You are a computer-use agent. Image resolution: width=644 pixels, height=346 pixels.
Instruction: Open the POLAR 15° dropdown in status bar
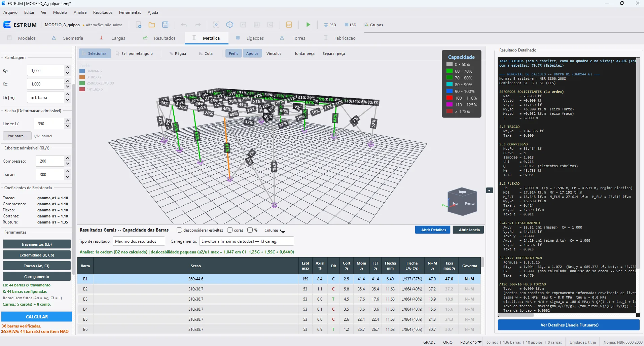pyautogui.click(x=471, y=342)
